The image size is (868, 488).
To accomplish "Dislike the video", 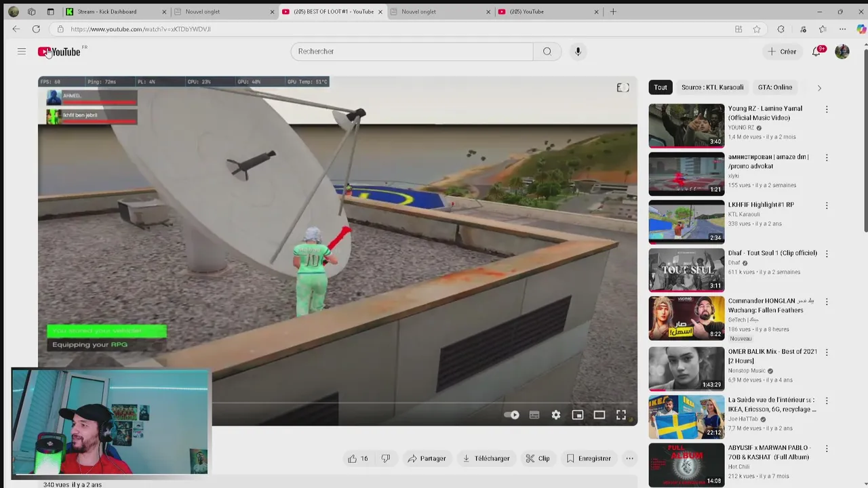I will coord(386,459).
